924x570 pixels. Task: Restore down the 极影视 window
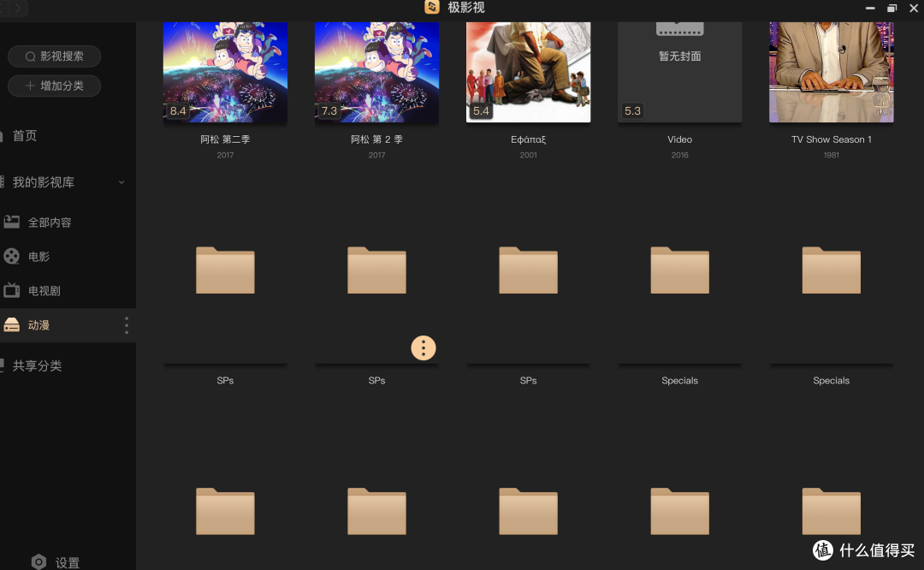[x=891, y=9]
